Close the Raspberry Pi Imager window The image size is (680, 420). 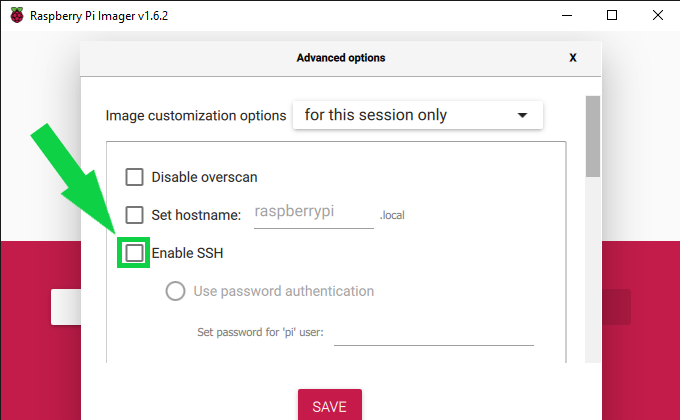[x=658, y=15]
